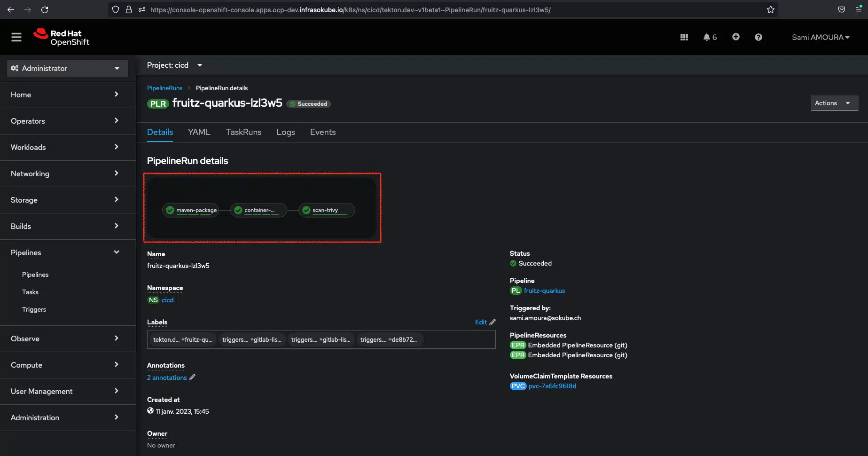Click the tracking protection shield icon

coord(116,9)
